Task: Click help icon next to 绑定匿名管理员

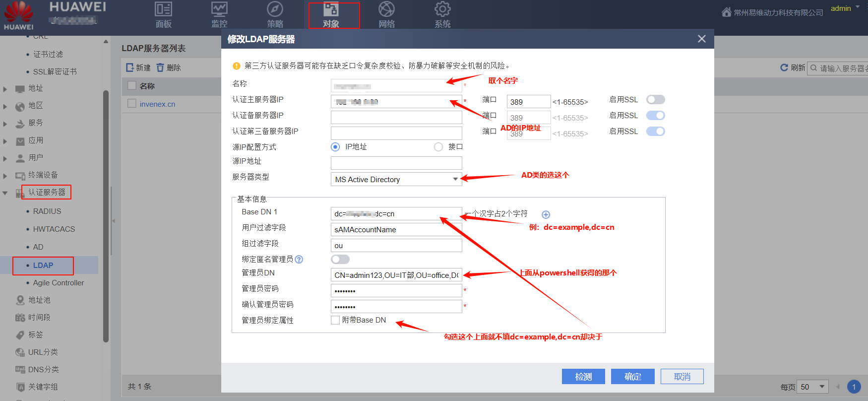Action: tap(299, 259)
